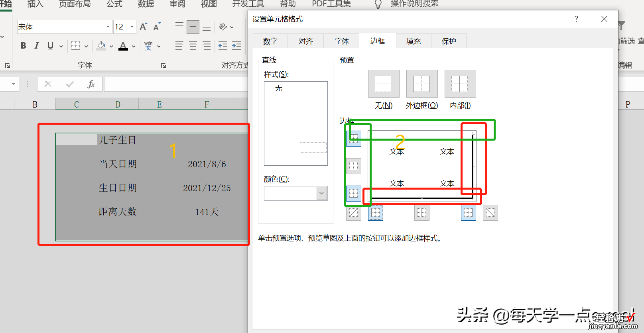Viewport: 644px width, 333px height.
Task: Decrease indent in the alignment group
Action: (x=223, y=46)
